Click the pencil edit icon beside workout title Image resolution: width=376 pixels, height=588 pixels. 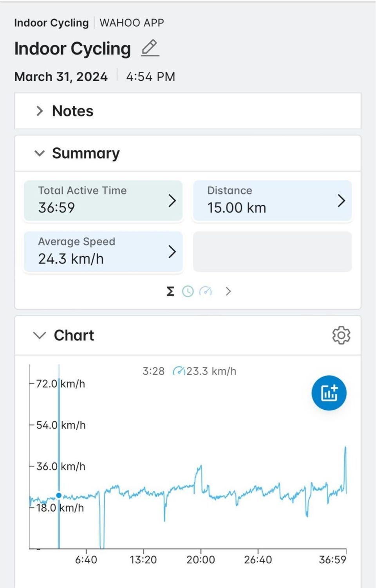[x=150, y=48]
